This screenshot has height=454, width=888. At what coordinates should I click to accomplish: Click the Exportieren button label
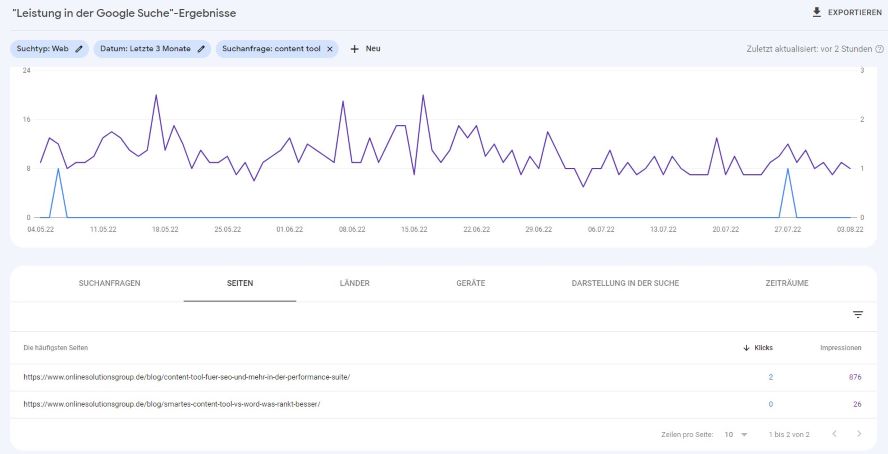(855, 12)
